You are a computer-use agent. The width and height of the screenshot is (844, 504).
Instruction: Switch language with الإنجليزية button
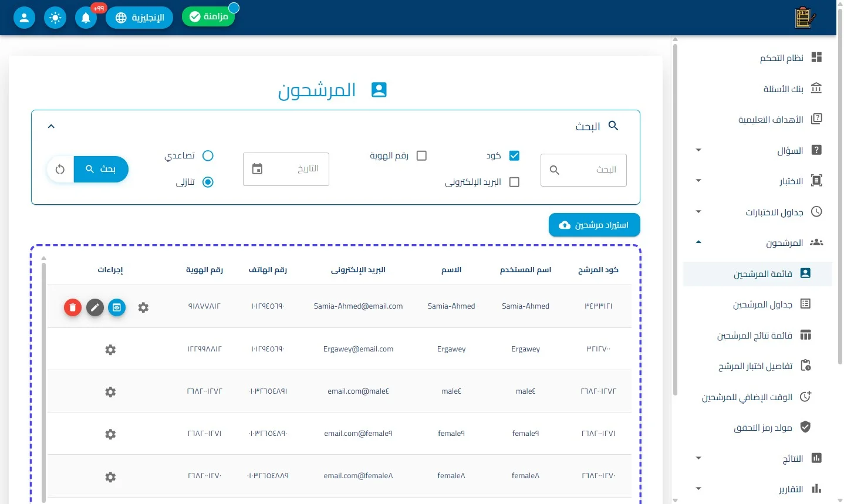click(x=140, y=18)
